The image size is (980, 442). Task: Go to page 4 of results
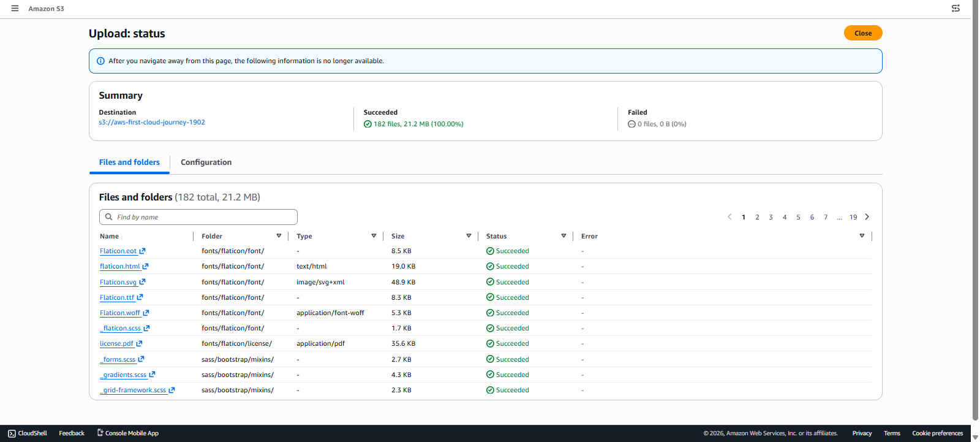(785, 218)
